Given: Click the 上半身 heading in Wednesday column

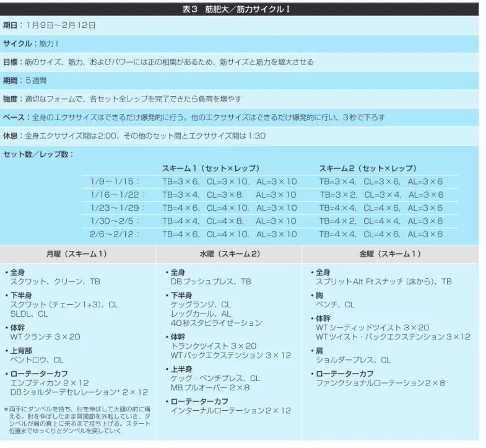Looking at the screenshot, I should [181, 369].
